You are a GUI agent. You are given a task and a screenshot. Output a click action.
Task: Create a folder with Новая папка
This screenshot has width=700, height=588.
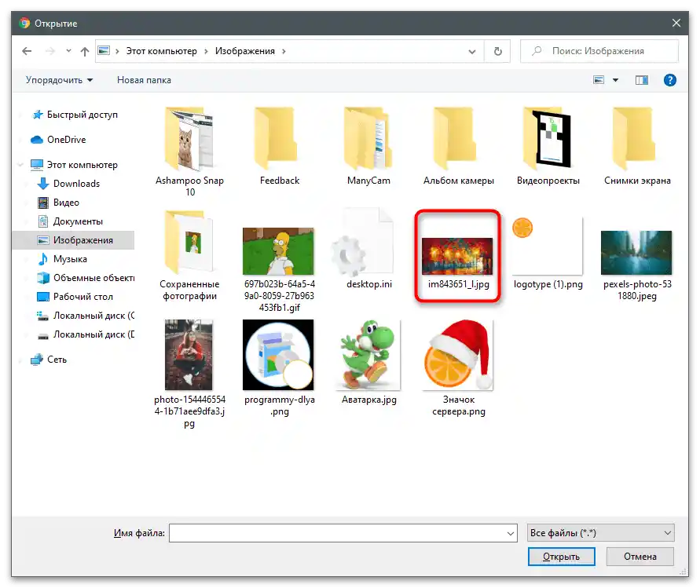(144, 80)
